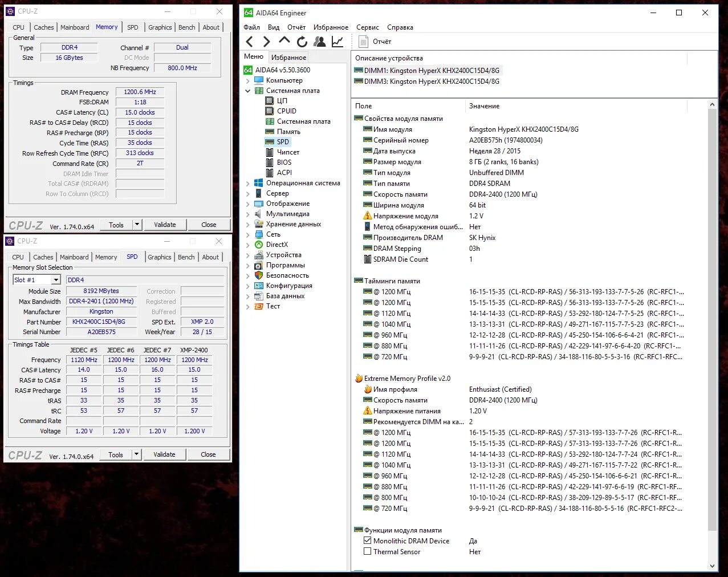Image resolution: width=728 pixels, height=577 pixels.
Task: Switch to Bench tab in bottom CPU-Z window
Action: (x=186, y=257)
